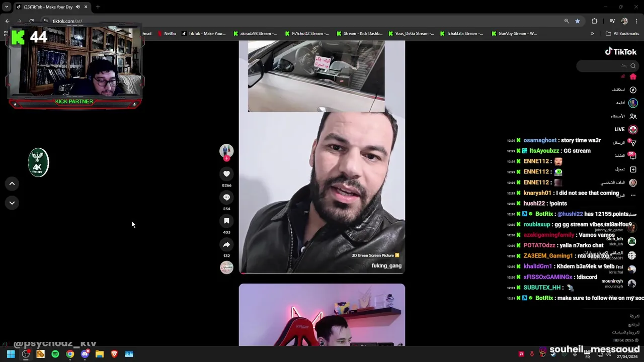644x362 pixels.
Task: Open All Bookmarks folder
Action: pyautogui.click(x=622, y=34)
